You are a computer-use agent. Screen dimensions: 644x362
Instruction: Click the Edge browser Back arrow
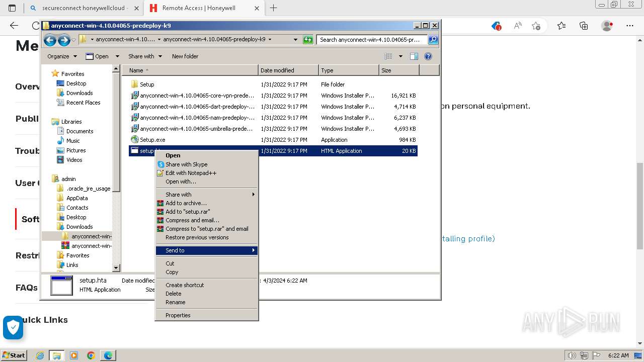(14, 26)
